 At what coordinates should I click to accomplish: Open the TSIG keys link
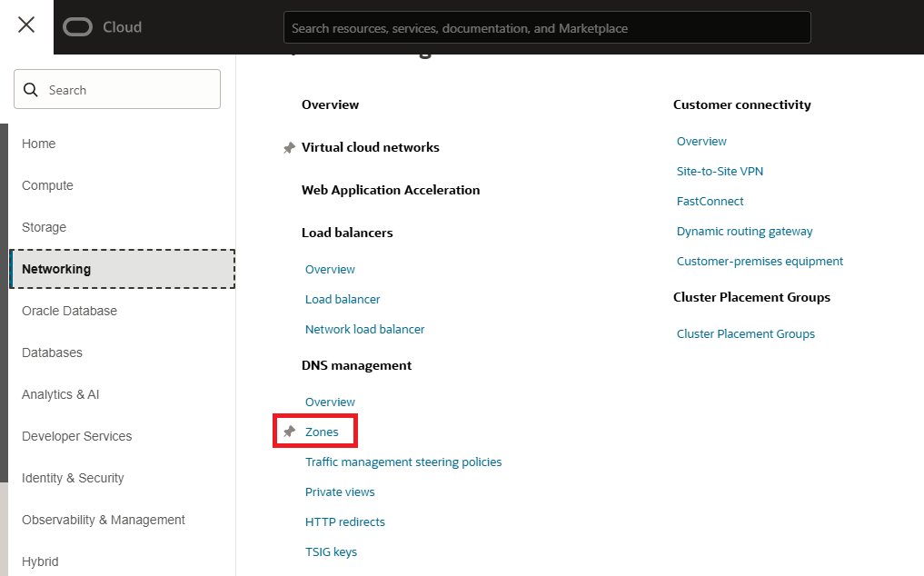[x=331, y=551]
